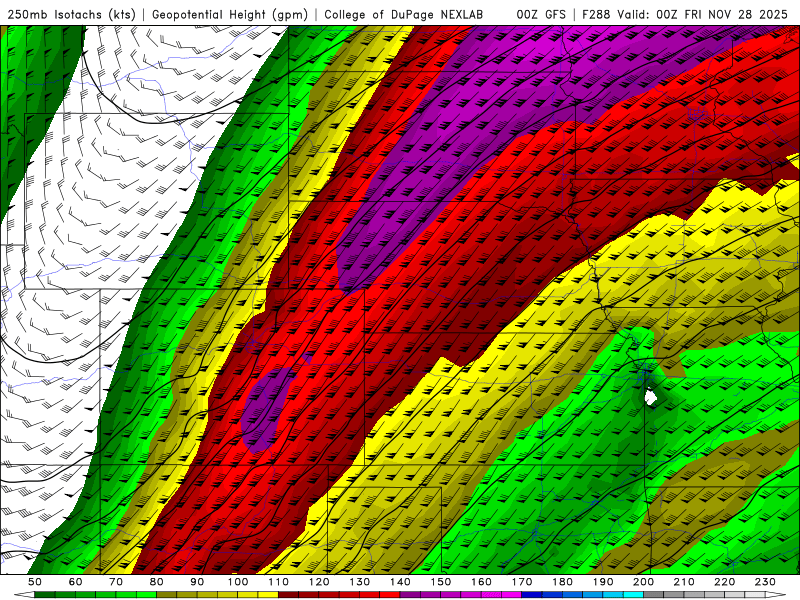The height and width of the screenshot is (600, 800).
Task: Click the "250mb Isotachs (kts)" title text
Action: tap(71, 14)
